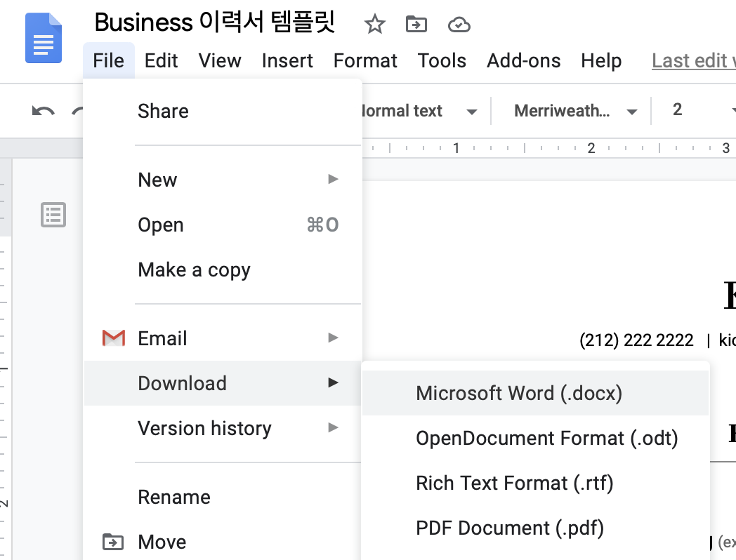
Task: Open the Edit menu
Action: tap(161, 60)
